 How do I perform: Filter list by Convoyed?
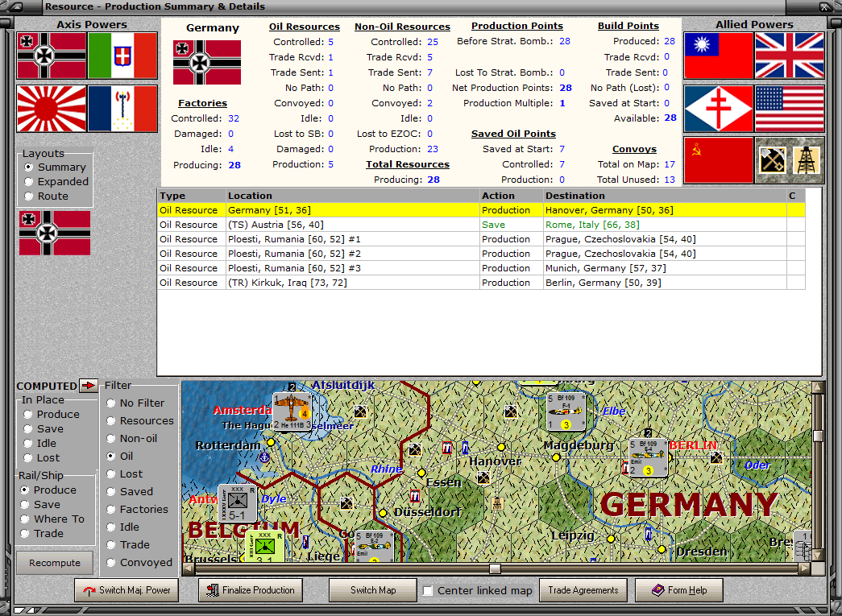(139, 562)
